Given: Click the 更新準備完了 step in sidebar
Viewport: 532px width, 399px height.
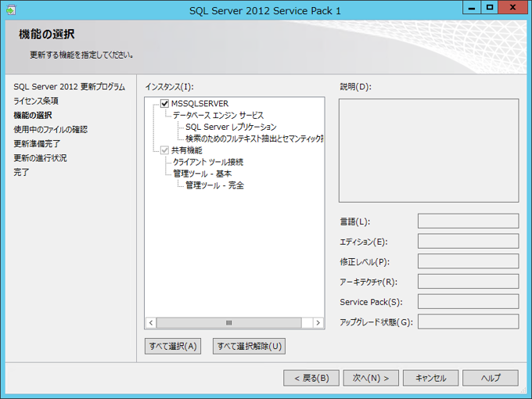Looking at the screenshot, I should point(37,144).
